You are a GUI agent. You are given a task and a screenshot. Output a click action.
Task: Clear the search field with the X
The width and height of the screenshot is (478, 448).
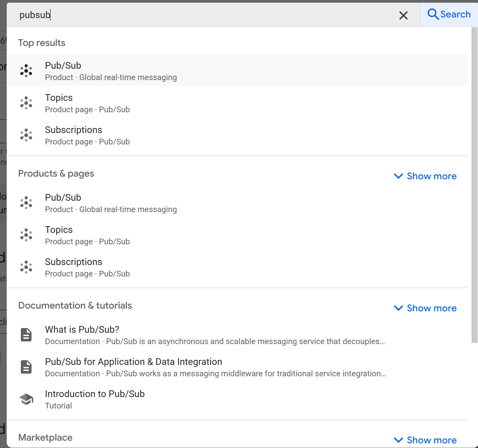click(403, 15)
